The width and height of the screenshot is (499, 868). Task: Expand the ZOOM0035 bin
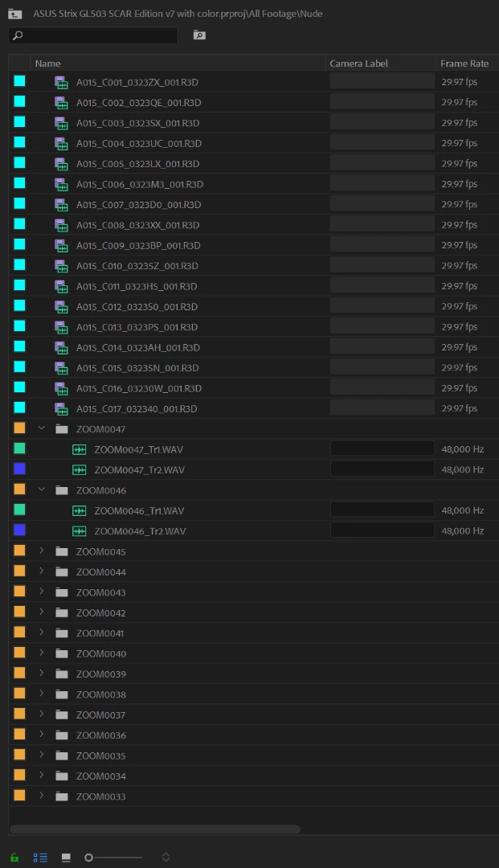pyautogui.click(x=42, y=755)
